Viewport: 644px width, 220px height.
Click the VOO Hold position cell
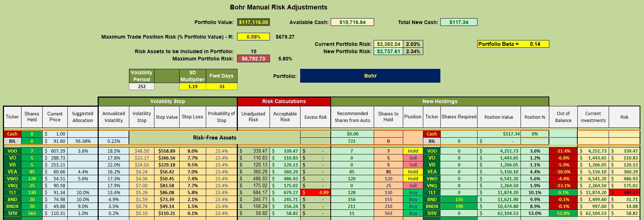(413, 151)
